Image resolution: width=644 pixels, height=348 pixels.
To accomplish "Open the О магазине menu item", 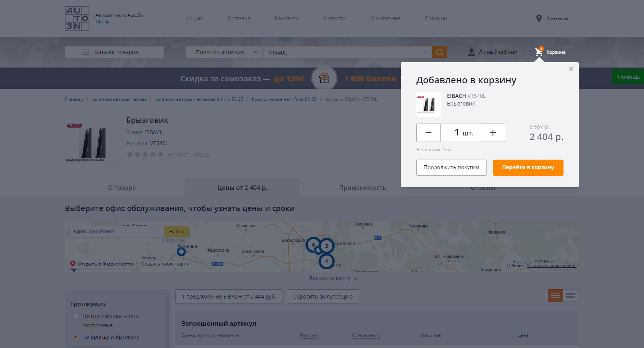I will point(385,18).
